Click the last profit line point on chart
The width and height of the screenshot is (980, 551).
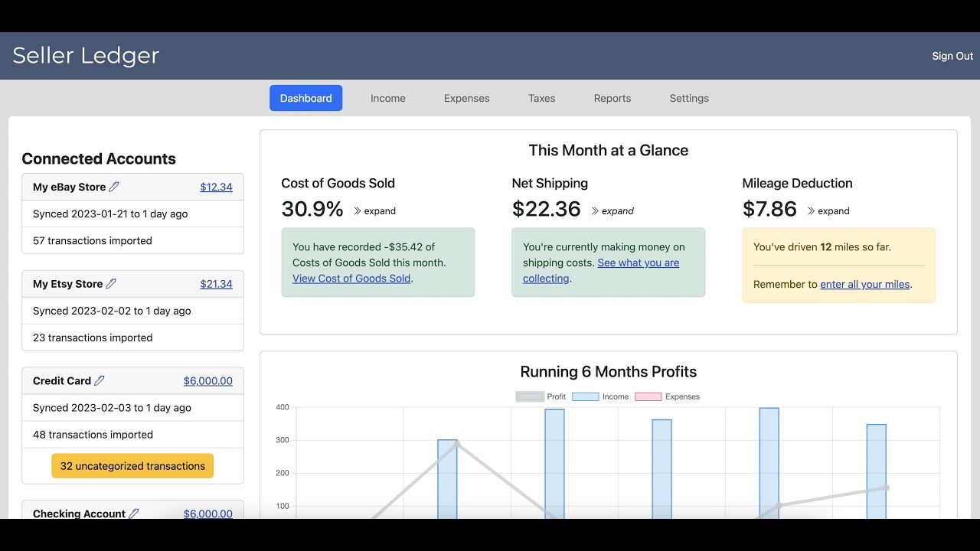[x=886, y=487]
